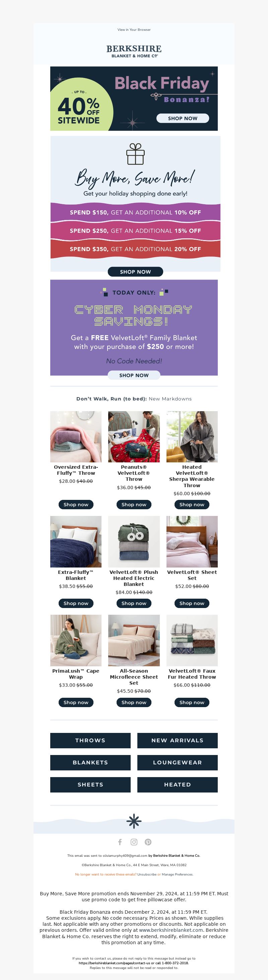Viewport: 268px width, 980px height.
Task: Open the Pinterest icon in footer
Action: pyautogui.click(x=148, y=842)
